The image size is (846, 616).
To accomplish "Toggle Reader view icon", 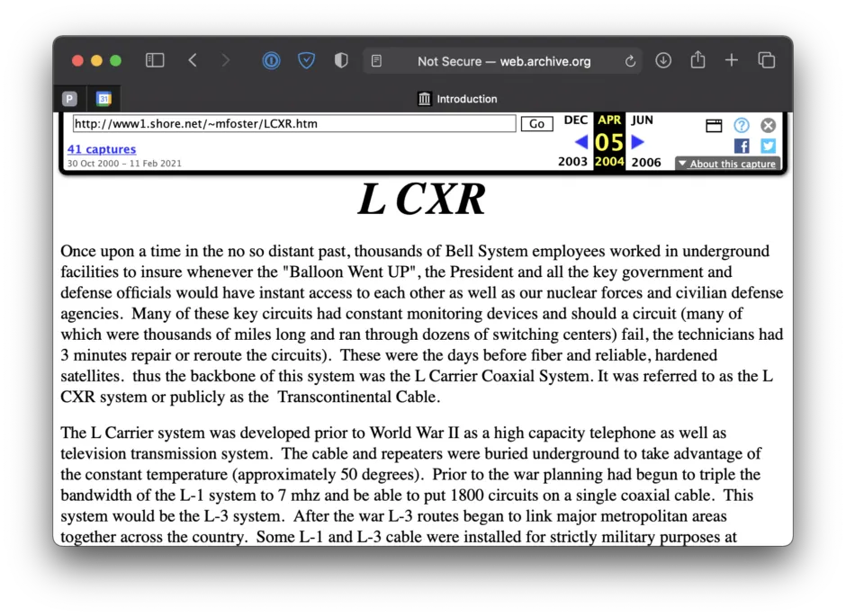I will click(376, 61).
